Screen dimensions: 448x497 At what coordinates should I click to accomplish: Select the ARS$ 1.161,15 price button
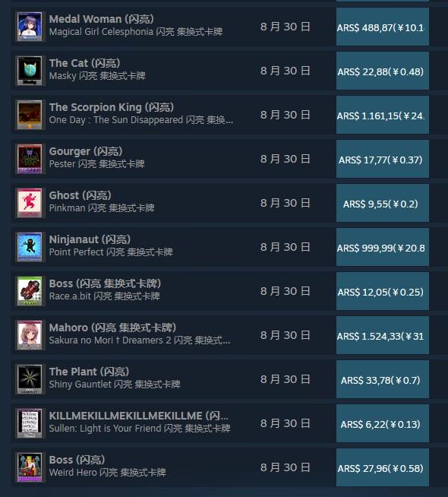click(x=383, y=115)
